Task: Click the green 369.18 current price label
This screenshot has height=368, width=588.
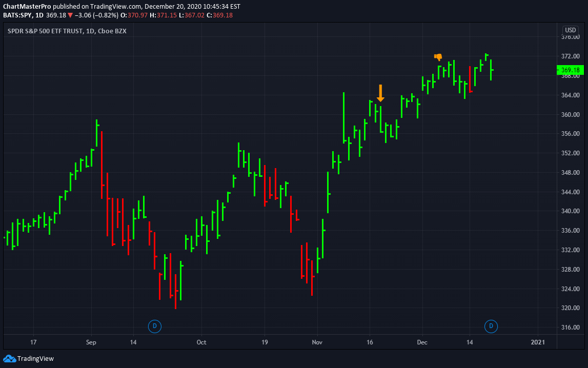Action: coord(571,70)
